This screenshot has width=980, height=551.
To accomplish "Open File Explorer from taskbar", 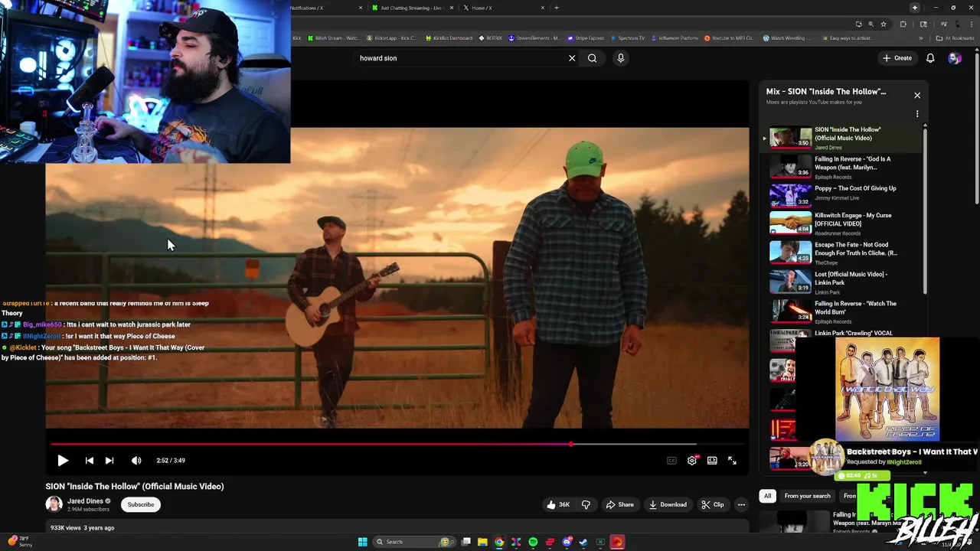I will click(482, 542).
